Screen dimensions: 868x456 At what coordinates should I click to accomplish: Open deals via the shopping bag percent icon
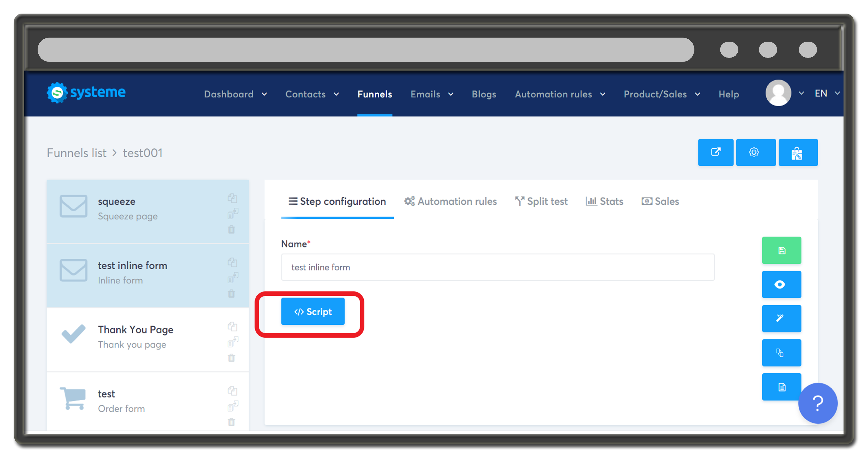798,152
